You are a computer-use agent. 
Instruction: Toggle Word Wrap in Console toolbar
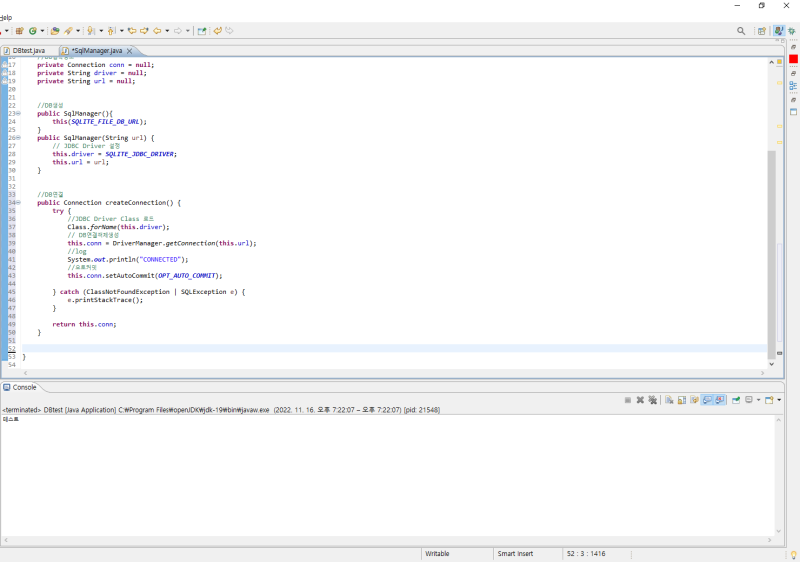tap(694, 400)
